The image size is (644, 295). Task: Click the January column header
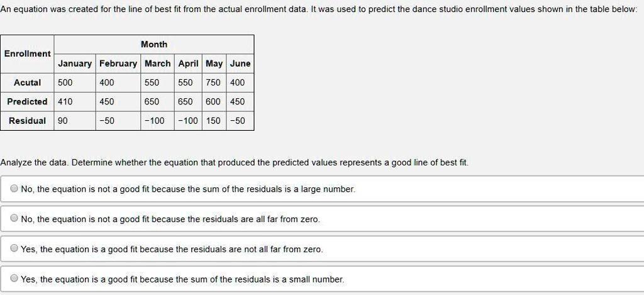[75, 64]
